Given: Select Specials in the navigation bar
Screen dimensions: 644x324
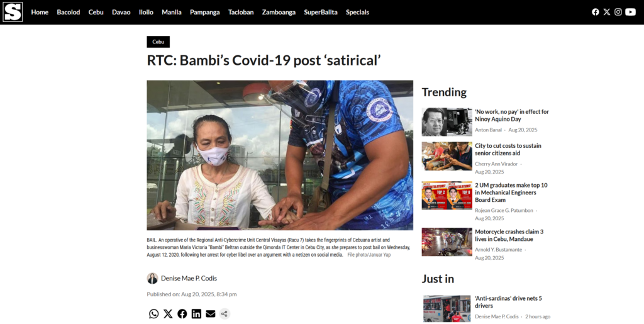Looking at the screenshot, I should pos(357,13).
